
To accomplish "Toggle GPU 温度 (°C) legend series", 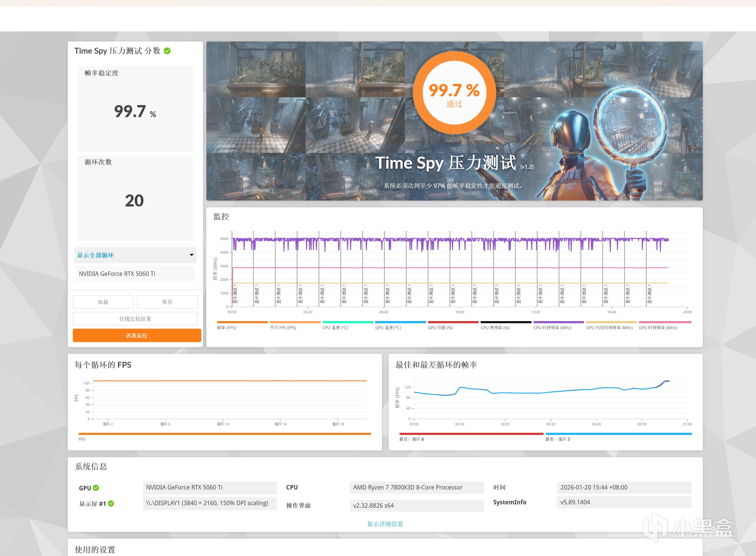I will [x=388, y=328].
